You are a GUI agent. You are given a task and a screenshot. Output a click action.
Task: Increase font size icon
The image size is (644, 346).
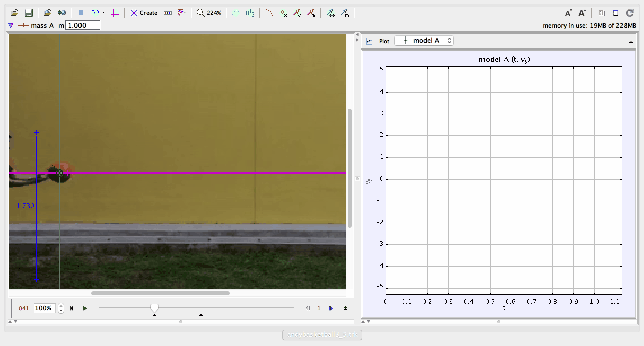582,13
